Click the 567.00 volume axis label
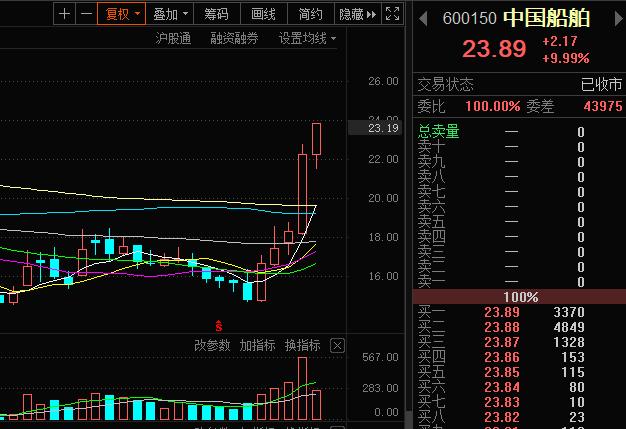The height and width of the screenshot is (429, 626). [x=380, y=357]
